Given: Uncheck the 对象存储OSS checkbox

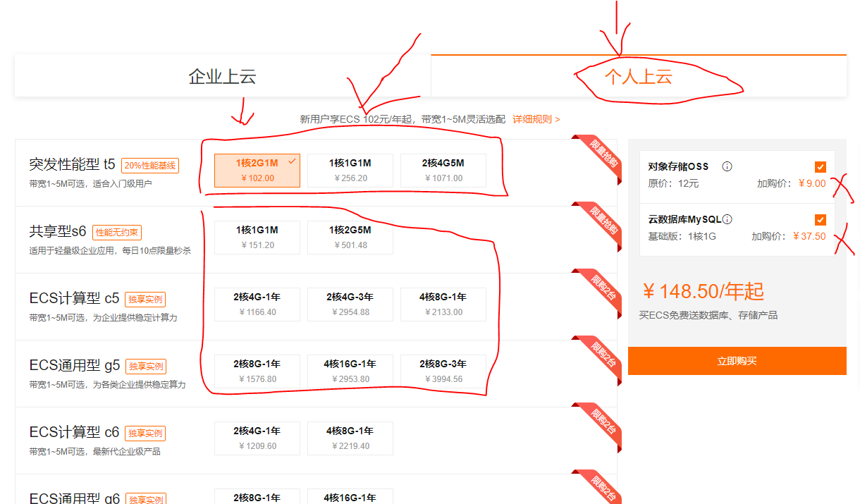Looking at the screenshot, I should pyautogui.click(x=820, y=167).
